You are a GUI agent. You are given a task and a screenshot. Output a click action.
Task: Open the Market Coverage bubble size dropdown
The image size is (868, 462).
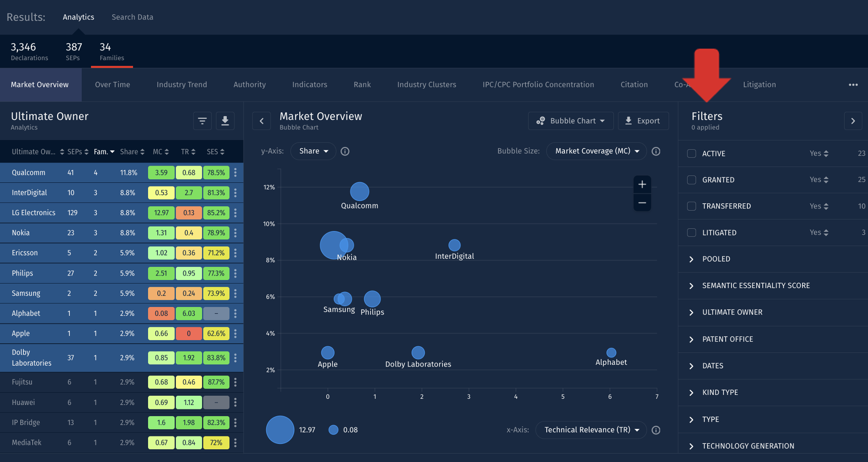pos(597,151)
